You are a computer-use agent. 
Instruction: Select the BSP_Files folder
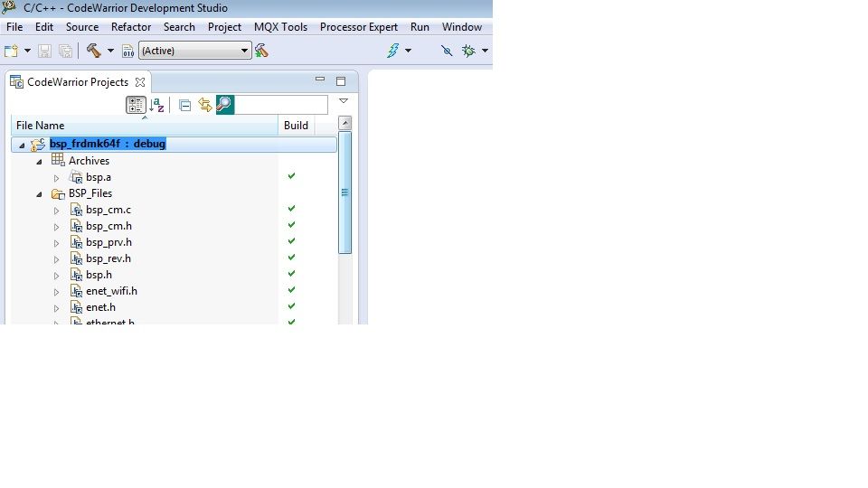pyautogui.click(x=90, y=193)
